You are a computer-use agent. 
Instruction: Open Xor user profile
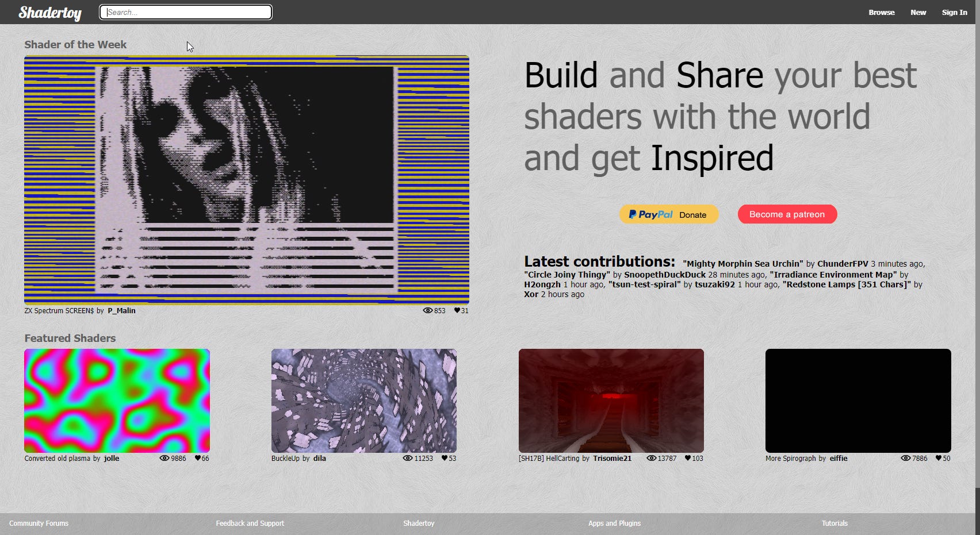(x=531, y=294)
